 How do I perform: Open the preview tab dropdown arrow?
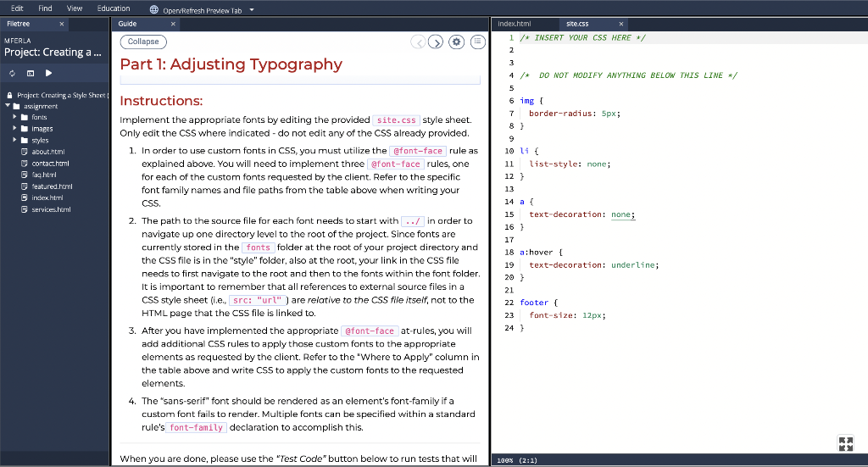pos(252,10)
